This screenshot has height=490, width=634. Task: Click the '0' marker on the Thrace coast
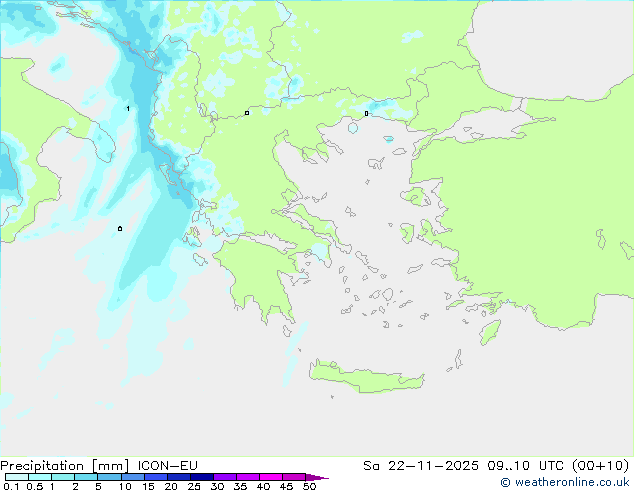366,114
